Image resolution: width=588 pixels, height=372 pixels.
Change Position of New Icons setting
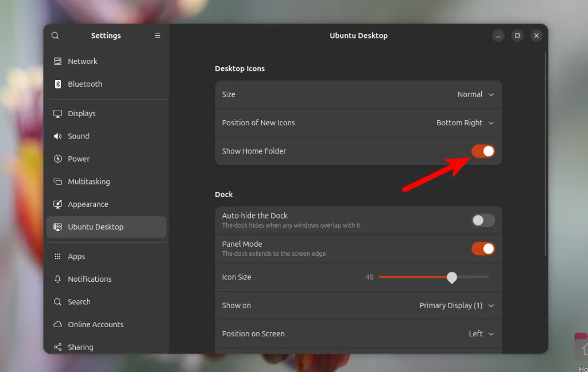point(465,123)
